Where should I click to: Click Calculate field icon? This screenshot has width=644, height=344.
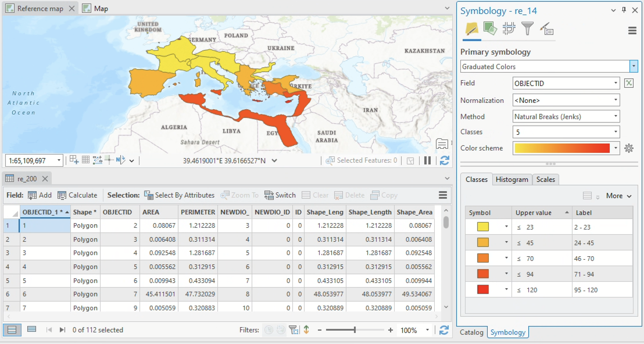[62, 195]
